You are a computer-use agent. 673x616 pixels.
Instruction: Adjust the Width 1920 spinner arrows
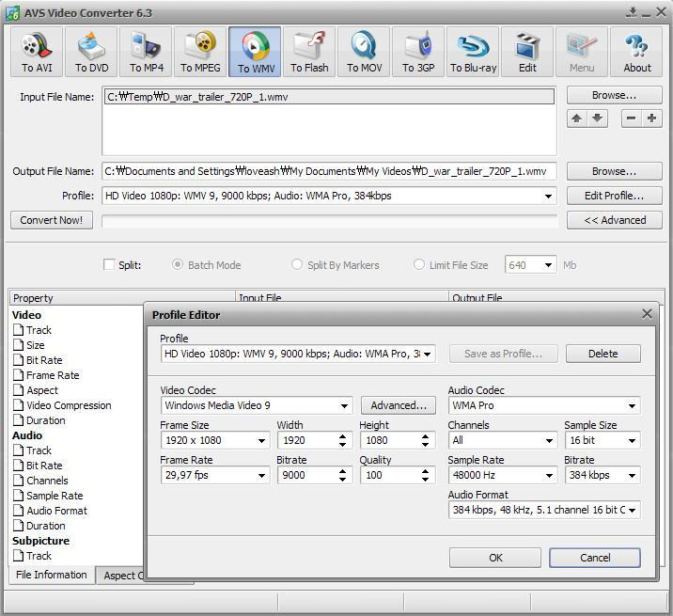342,440
